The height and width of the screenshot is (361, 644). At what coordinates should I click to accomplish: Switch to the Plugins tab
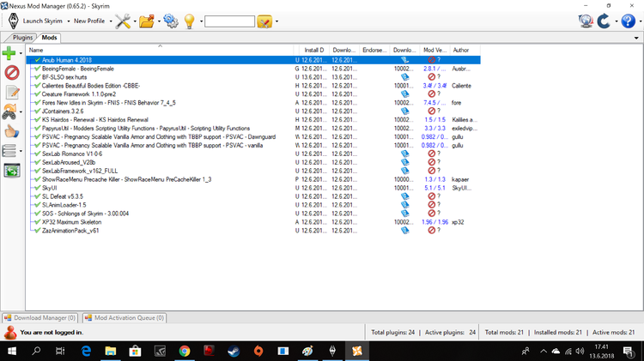[x=22, y=38]
